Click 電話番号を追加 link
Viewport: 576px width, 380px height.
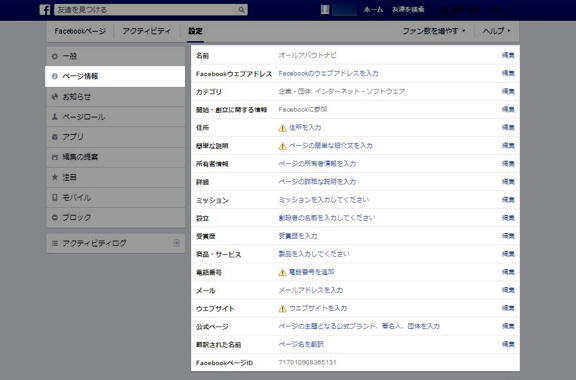coord(312,272)
